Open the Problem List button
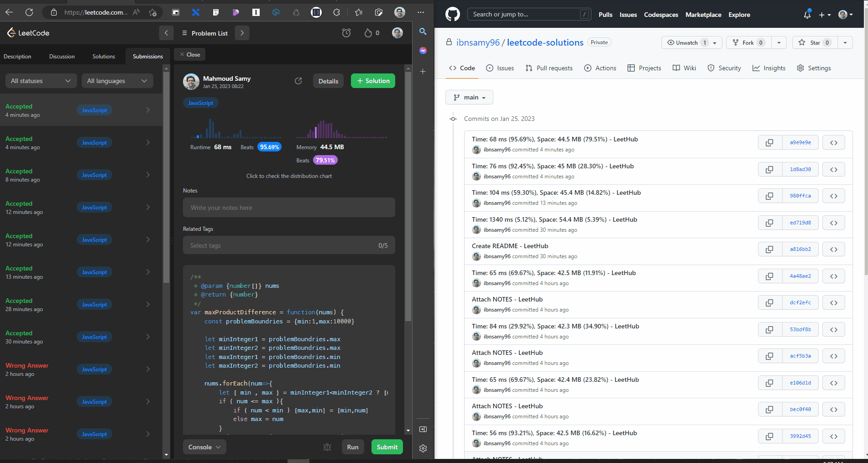This screenshot has width=868, height=463. tap(205, 33)
